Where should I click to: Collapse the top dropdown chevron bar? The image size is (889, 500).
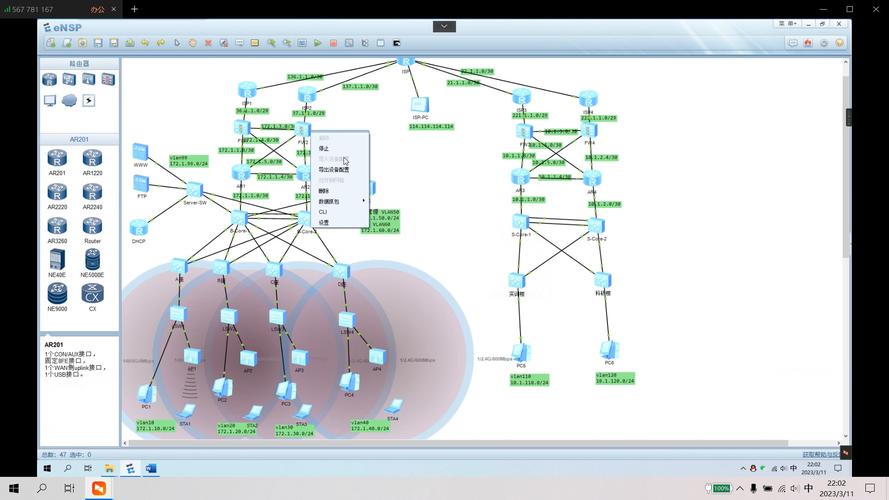(444, 26)
